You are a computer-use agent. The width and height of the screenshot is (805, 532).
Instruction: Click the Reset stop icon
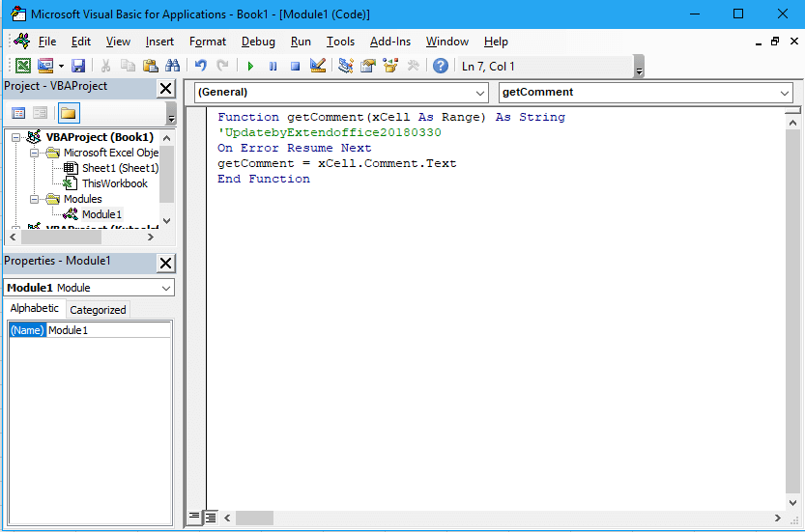(295, 66)
